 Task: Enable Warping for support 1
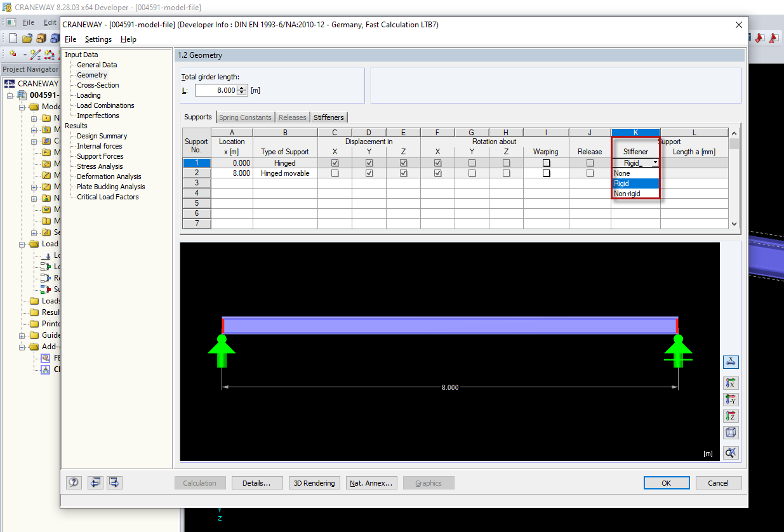pyautogui.click(x=546, y=163)
